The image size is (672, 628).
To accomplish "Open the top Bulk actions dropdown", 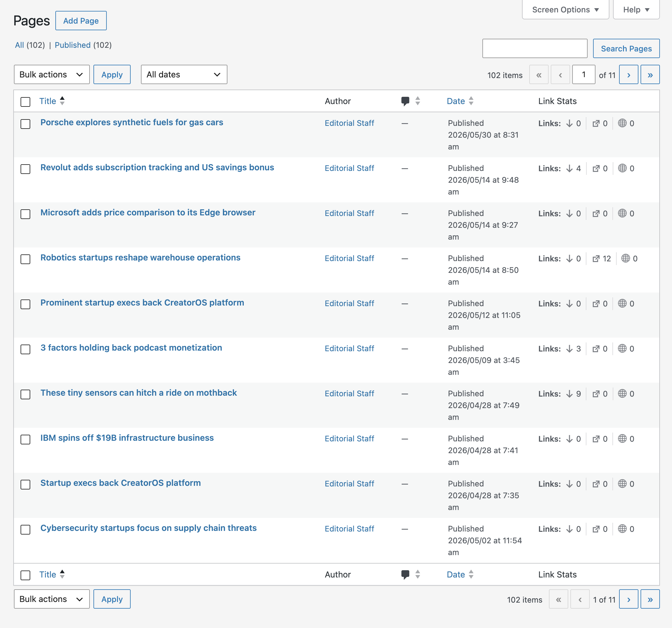I will tap(52, 75).
